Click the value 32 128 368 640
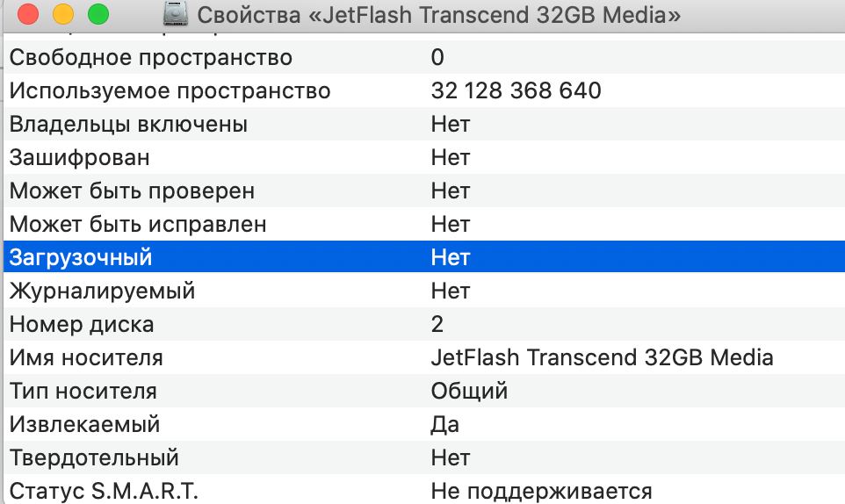 point(516,91)
